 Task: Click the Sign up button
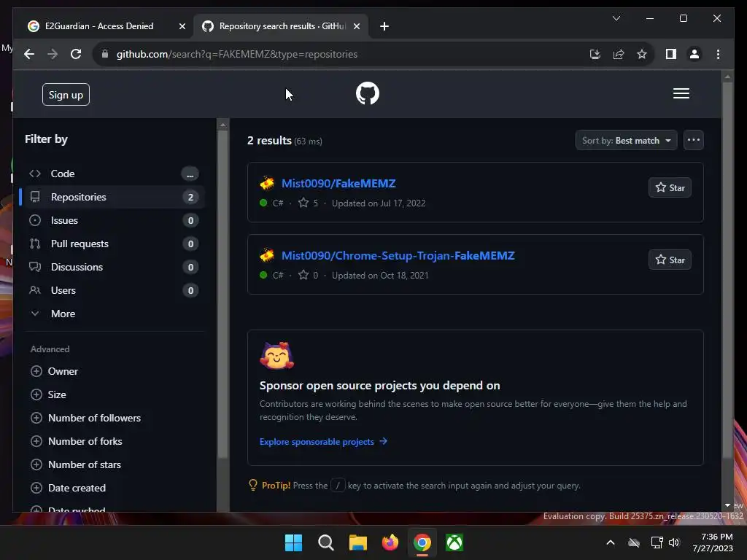[66, 95]
